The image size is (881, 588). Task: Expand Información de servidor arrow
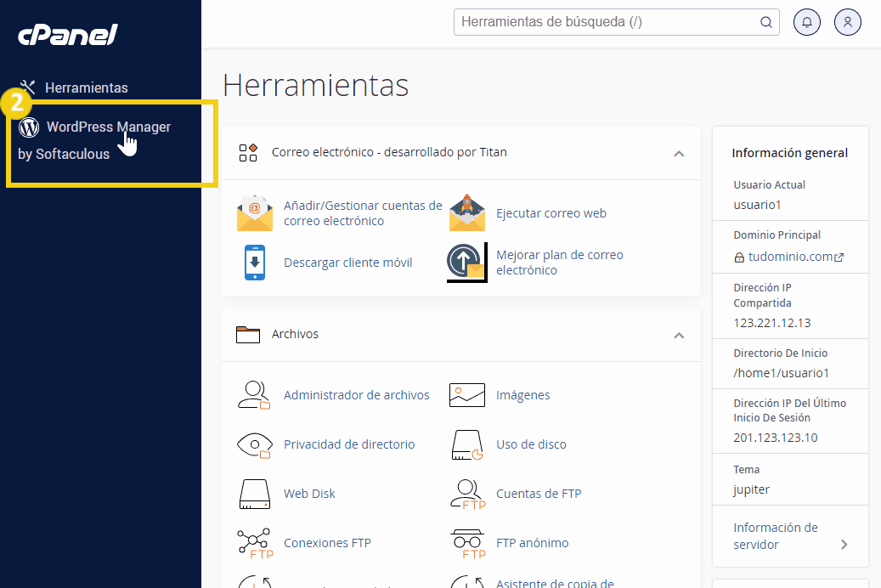[x=844, y=544]
